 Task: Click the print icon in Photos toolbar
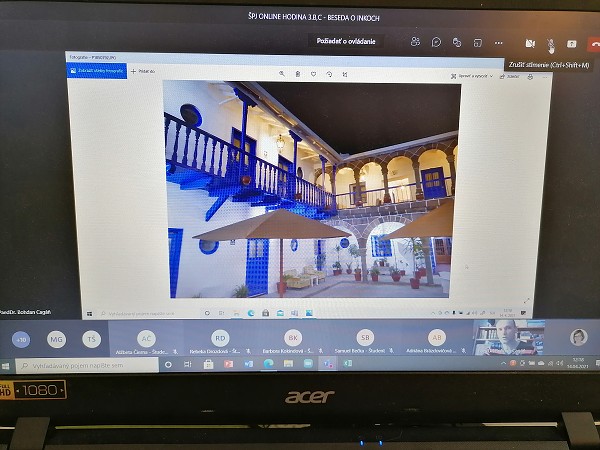click(x=530, y=77)
